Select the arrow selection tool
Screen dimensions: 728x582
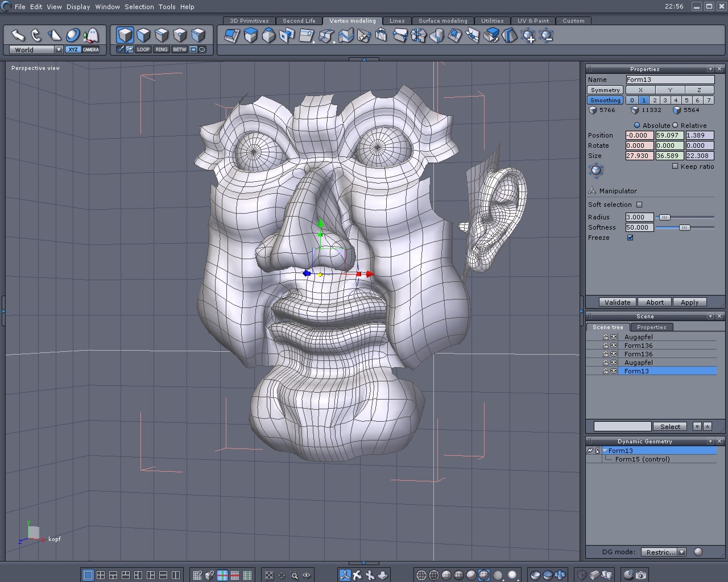click(x=18, y=36)
